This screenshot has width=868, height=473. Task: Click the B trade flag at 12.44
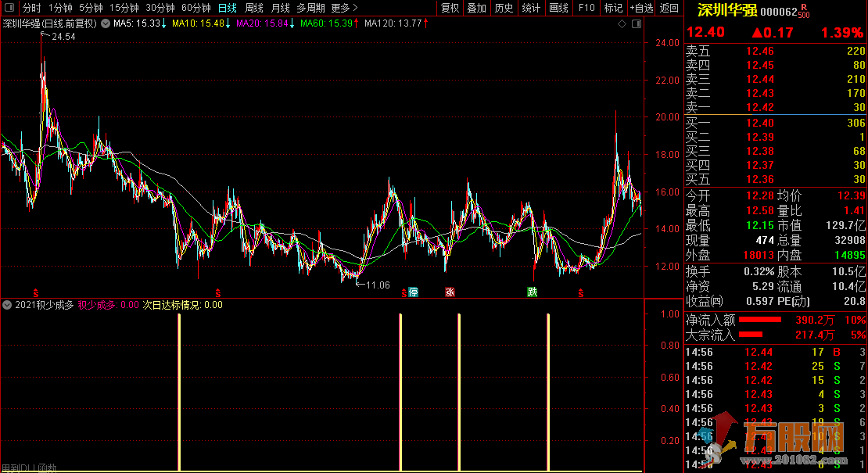click(837, 352)
